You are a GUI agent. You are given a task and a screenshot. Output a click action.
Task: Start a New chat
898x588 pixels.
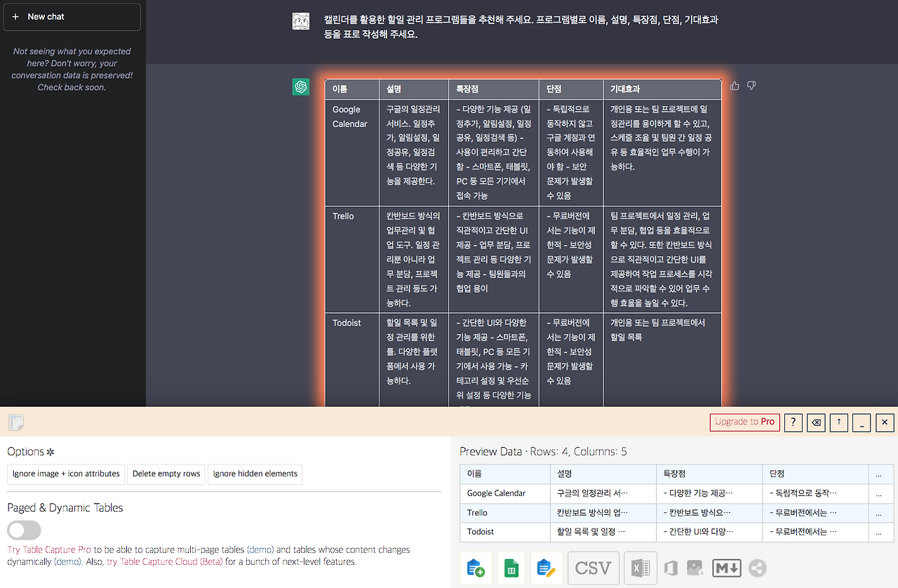pyautogui.click(x=72, y=16)
